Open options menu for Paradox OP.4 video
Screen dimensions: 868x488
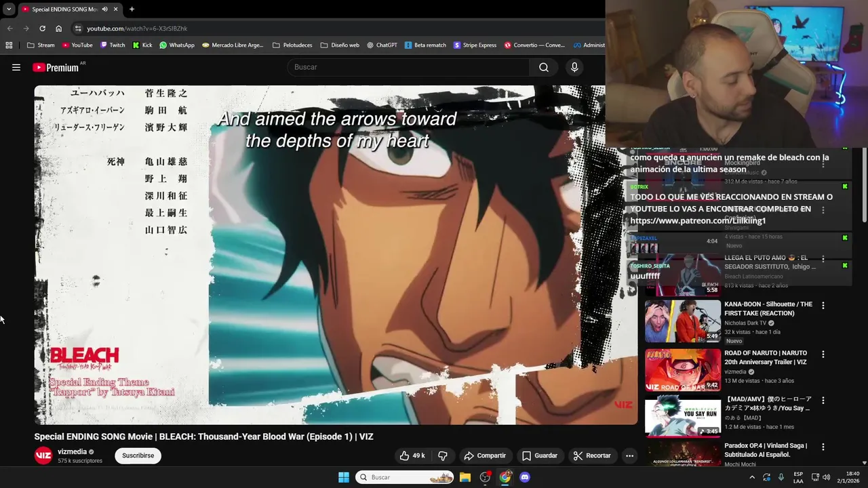(823, 447)
